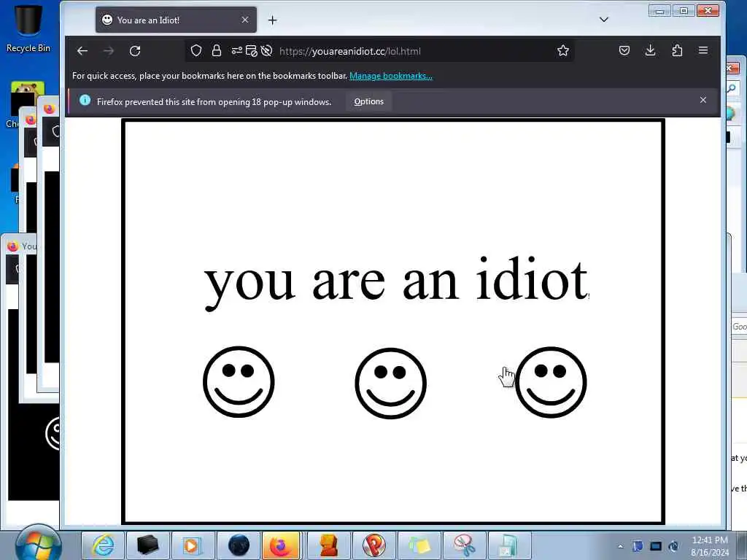Close the 'You are an Idiot!' tab
The image size is (747, 560).
coord(245,20)
